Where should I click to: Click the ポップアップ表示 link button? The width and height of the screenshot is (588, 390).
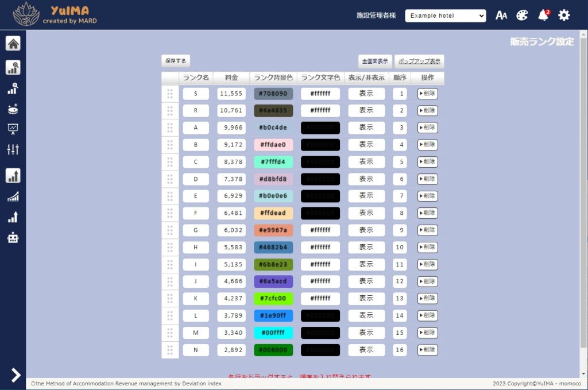pos(419,61)
